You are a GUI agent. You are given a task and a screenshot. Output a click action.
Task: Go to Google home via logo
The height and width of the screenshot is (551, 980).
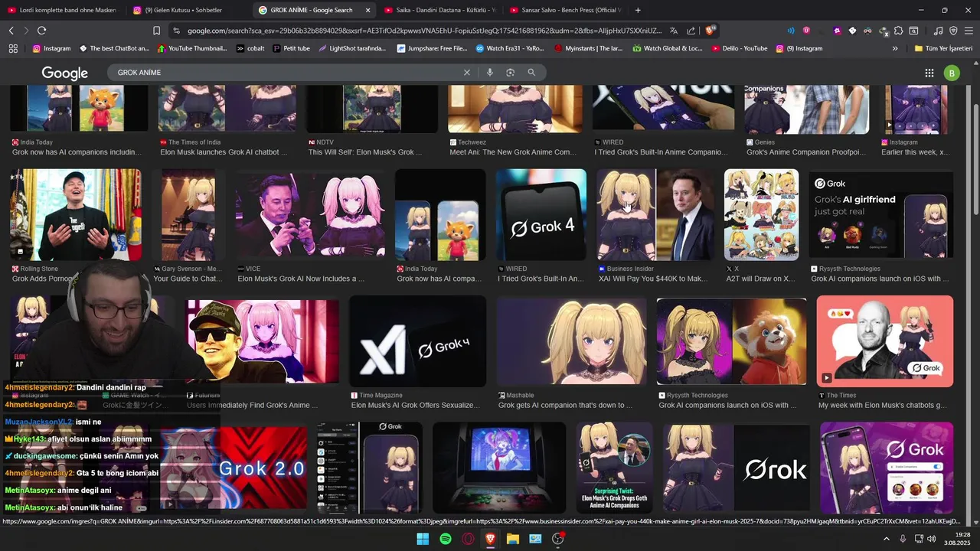click(x=65, y=73)
